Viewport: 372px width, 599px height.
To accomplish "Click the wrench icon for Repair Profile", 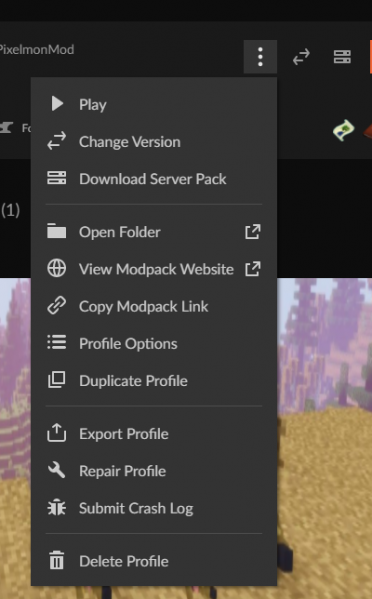I will point(57,470).
